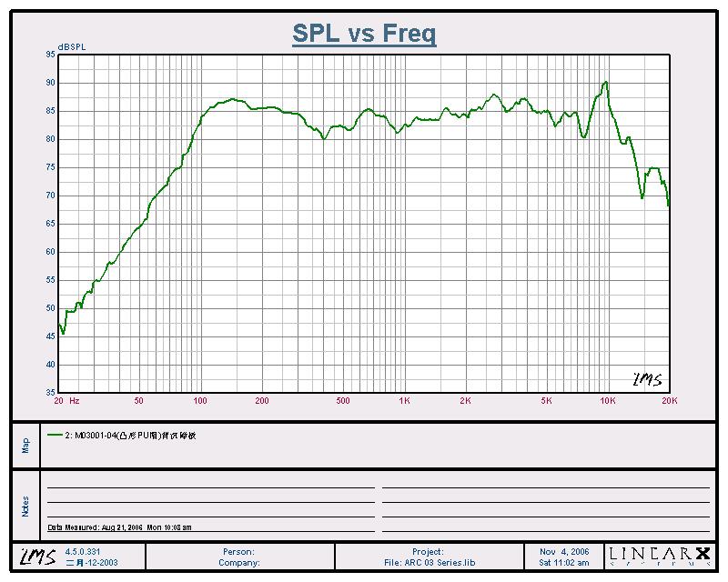728x582 pixels.
Task: Click the LMS logo in the footer
Action: click(x=34, y=557)
